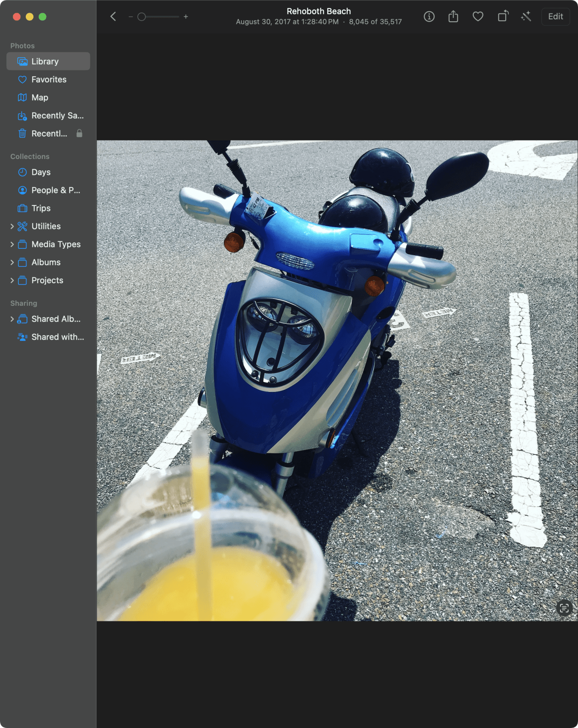Viewport: 578px width, 728px height.
Task: Zoom out with the minus icon
Action: point(131,17)
